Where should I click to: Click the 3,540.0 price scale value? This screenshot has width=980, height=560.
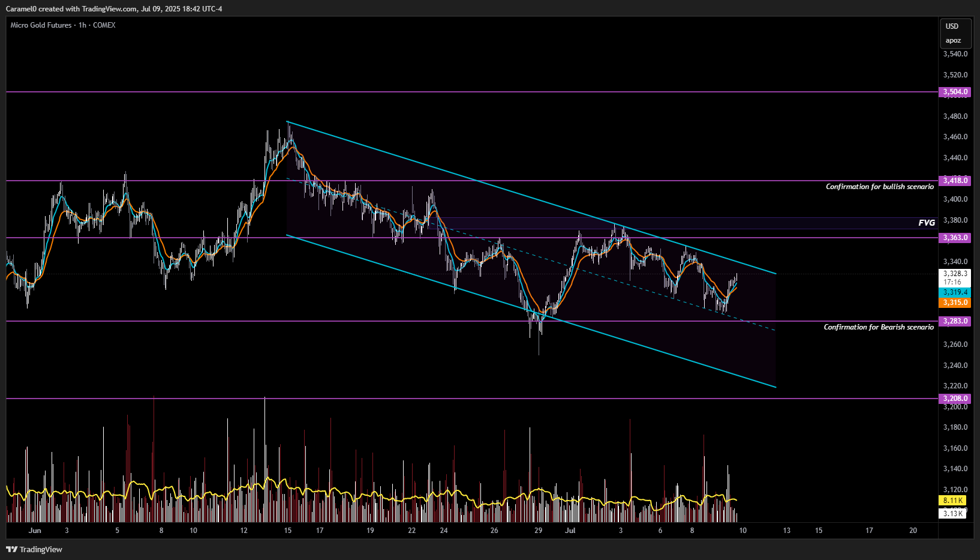click(955, 54)
